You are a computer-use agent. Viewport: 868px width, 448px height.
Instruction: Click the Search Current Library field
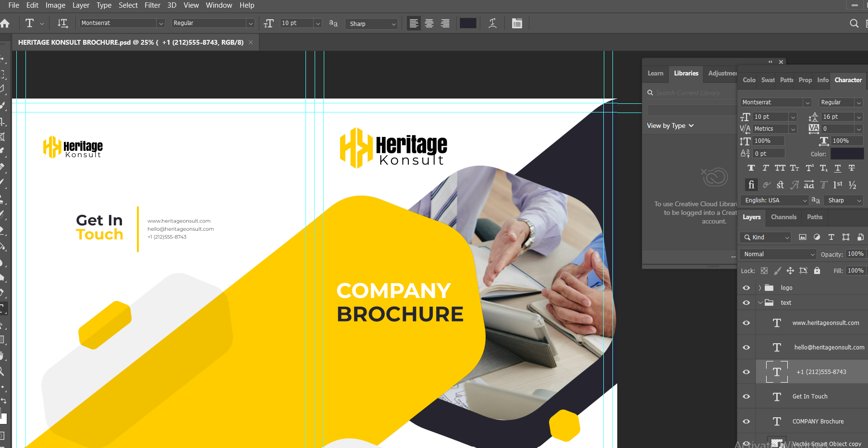point(688,93)
